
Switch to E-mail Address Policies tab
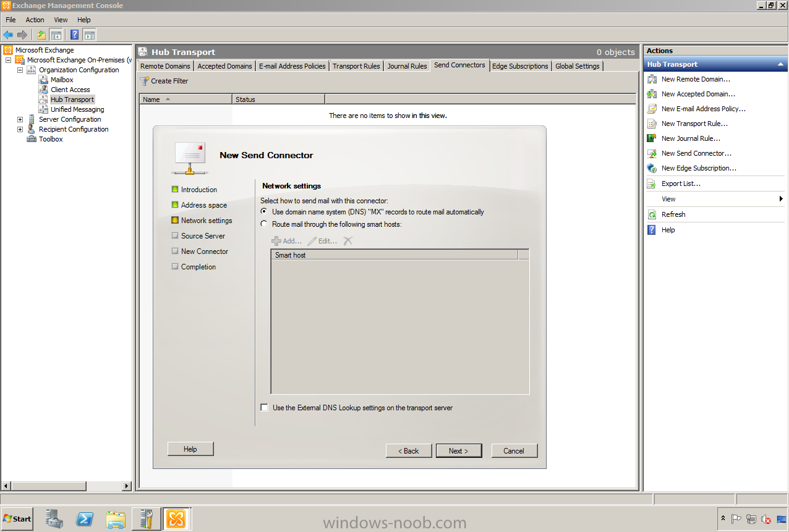click(292, 66)
